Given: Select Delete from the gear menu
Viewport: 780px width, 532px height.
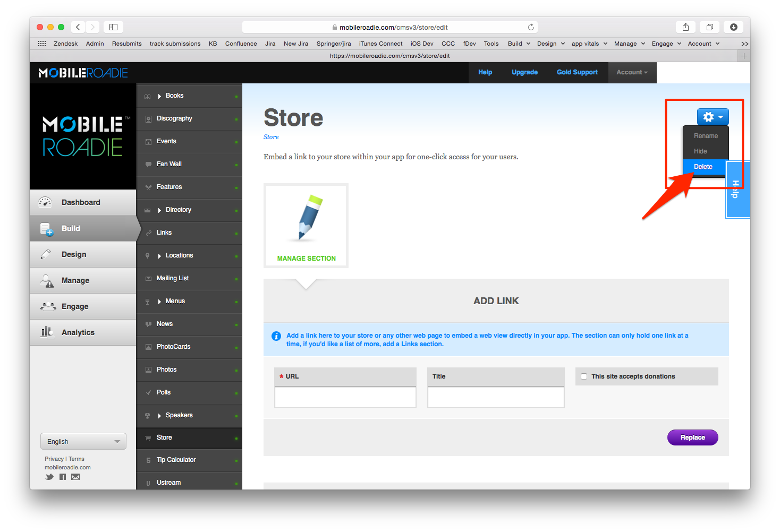Looking at the screenshot, I should click(x=703, y=167).
